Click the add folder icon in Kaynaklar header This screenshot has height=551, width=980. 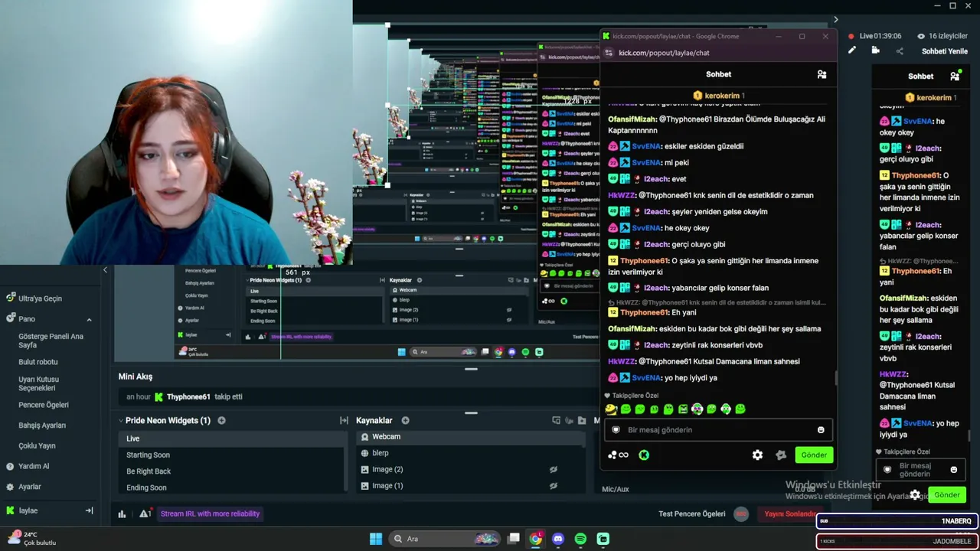click(582, 420)
